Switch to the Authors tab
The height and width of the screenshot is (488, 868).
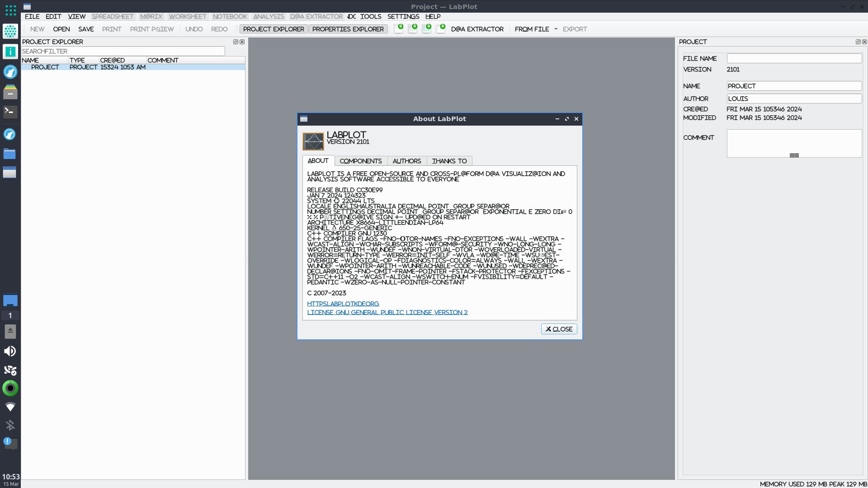point(406,161)
